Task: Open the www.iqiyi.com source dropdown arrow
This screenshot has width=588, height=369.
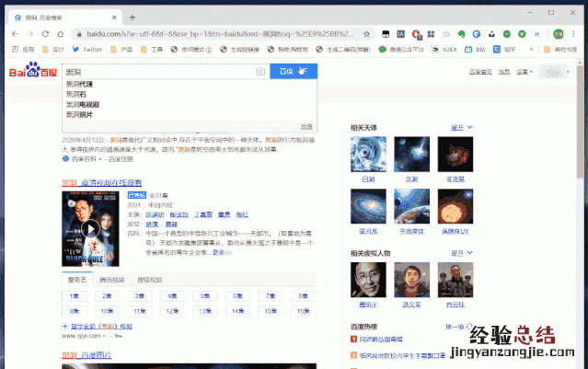Action: (x=104, y=336)
